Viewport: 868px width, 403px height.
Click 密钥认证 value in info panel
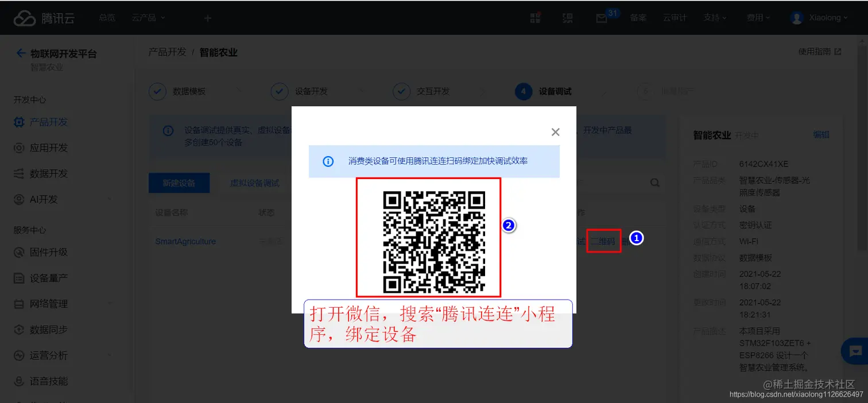click(755, 225)
